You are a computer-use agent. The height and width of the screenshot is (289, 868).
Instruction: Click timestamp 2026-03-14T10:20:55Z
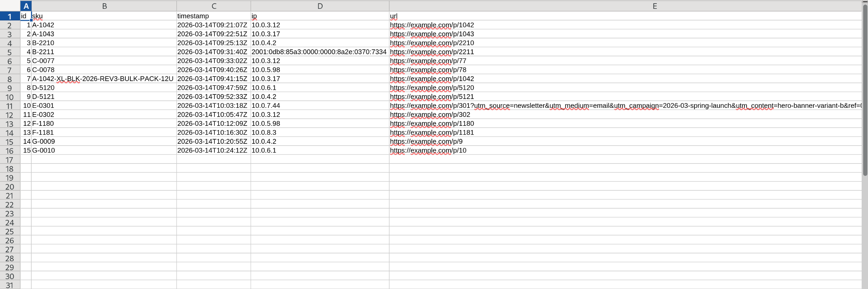pos(214,141)
